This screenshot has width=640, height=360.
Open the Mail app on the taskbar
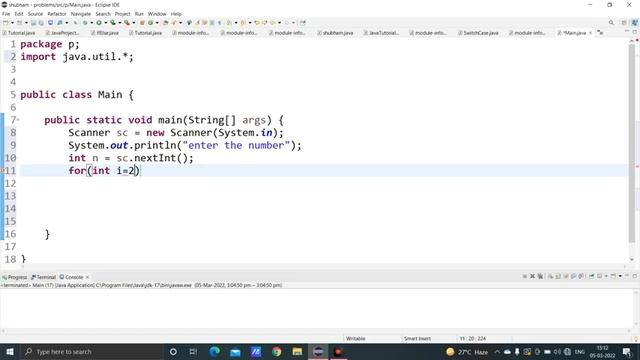pyautogui.click(x=235, y=351)
